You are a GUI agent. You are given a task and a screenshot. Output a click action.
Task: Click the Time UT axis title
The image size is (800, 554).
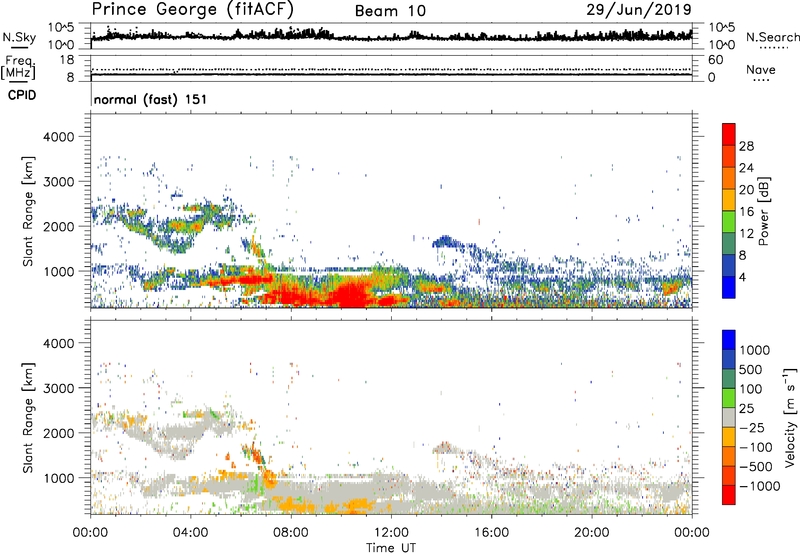(391, 548)
